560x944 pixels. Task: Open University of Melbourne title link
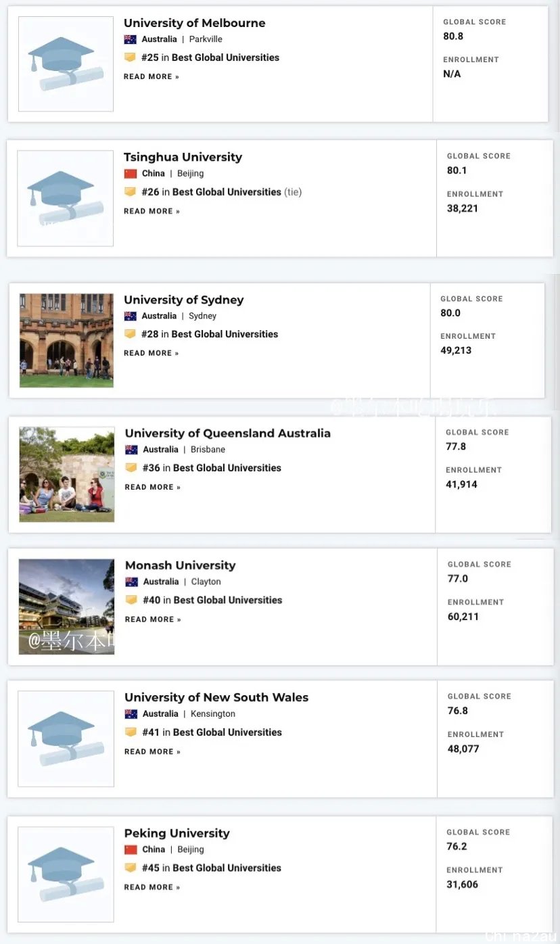(194, 23)
